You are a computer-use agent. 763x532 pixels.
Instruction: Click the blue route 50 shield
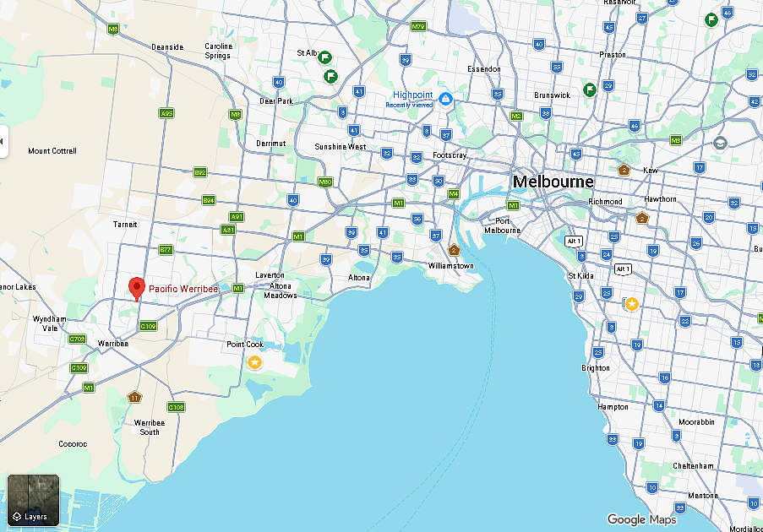click(x=439, y=182)
